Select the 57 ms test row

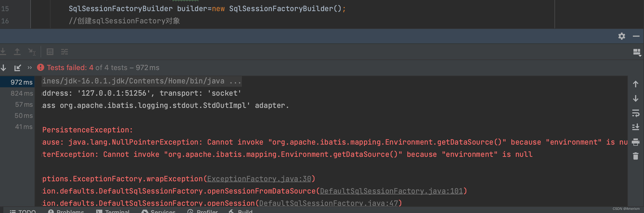17,104
